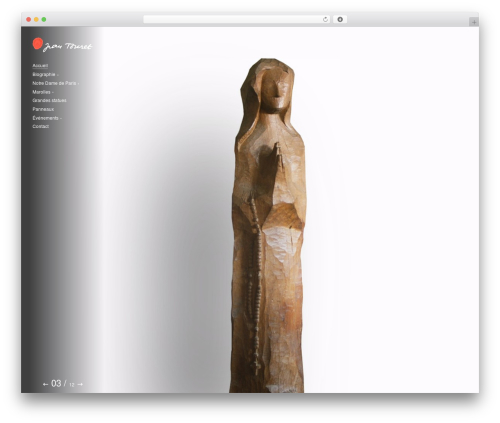Maximize the window with green button

click(44, 20)
